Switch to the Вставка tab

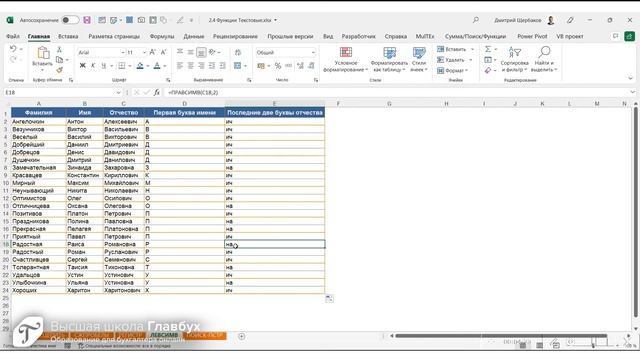[68, 36]
